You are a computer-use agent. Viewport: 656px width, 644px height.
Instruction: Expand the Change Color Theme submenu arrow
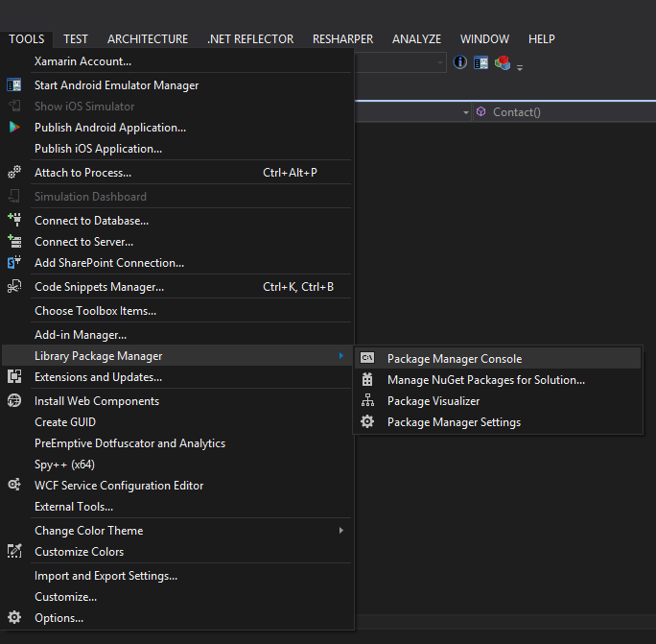point(341,530)
